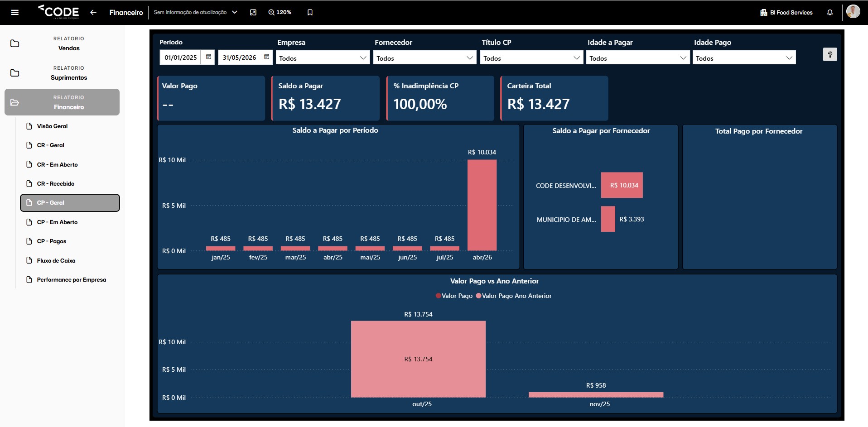Click the out/25 bar in Valor Pago chart
Screen dimensions: 868x427
point(418,359)
